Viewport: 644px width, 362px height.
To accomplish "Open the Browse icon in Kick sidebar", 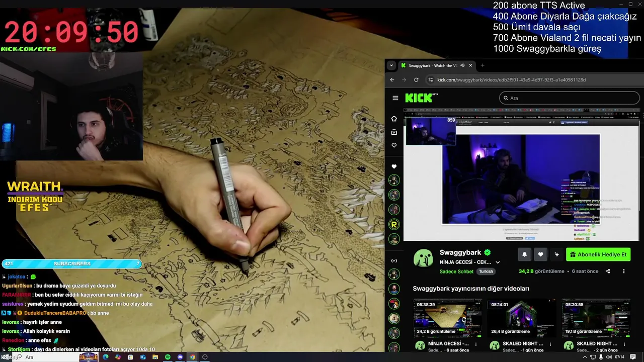I will coord(394,132).
